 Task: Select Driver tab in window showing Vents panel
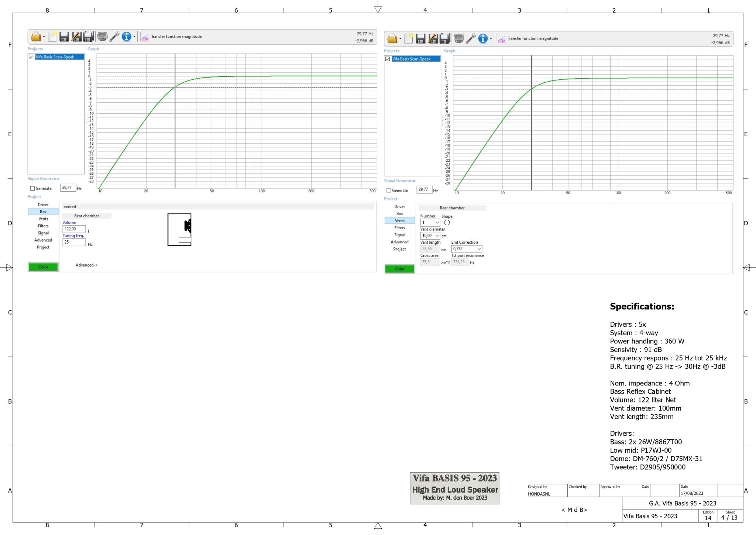399,206
